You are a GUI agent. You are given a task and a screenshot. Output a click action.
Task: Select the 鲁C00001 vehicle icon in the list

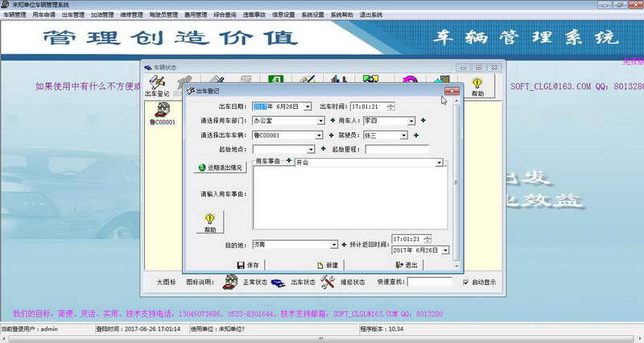pos(163,114)
